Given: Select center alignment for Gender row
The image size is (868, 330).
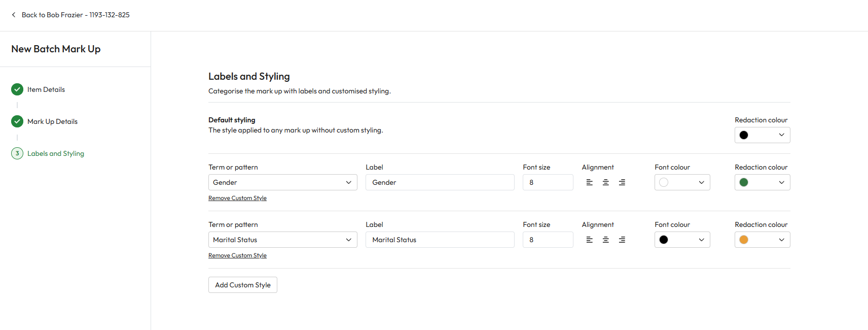Looking at the screenshot, I should pos(605,182).
